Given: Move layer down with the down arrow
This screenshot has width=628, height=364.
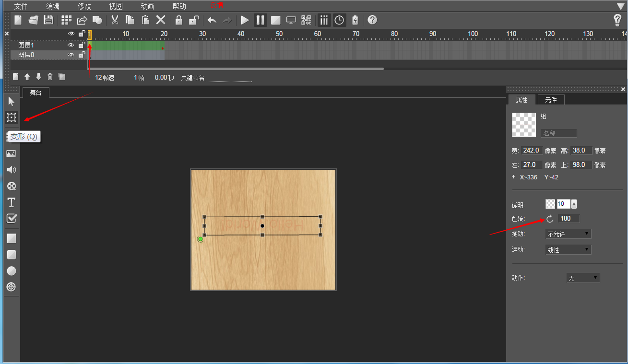Looking at the screenshot, I should tap(38, 77).
